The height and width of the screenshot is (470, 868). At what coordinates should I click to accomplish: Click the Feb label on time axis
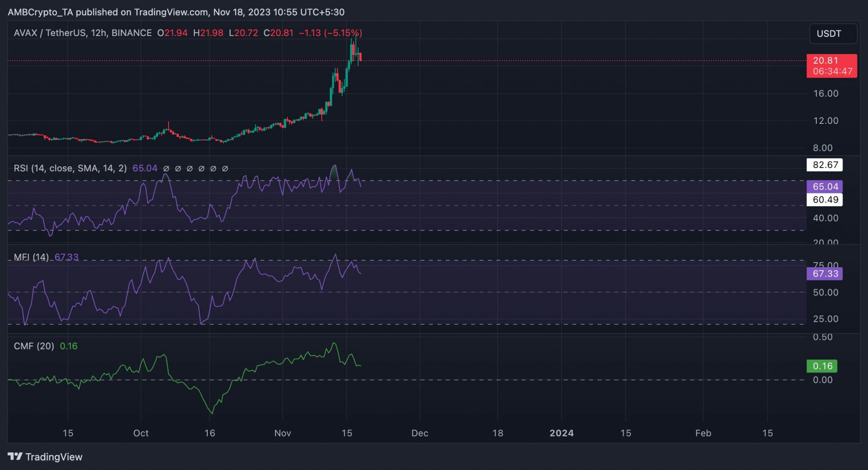point(703,433)
